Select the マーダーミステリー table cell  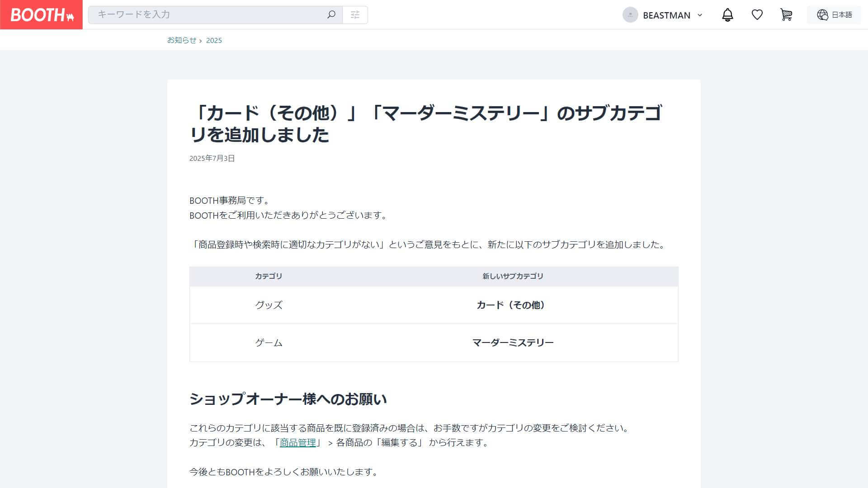513,343
